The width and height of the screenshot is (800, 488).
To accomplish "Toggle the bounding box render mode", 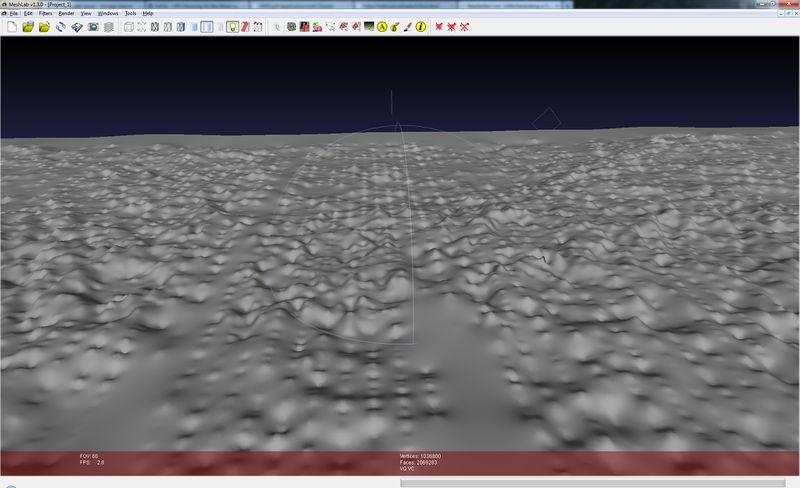I will coord(127,27).
